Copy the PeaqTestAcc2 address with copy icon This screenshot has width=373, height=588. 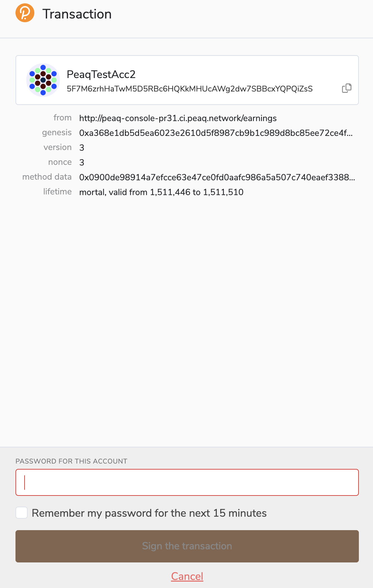click(x=346, y=88)
